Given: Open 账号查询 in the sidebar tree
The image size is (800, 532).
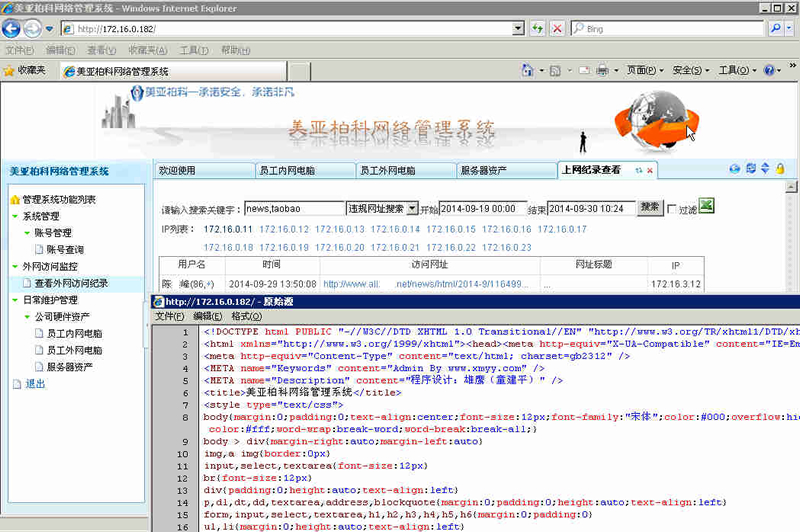Looking at the screenshot, I should coord(65,249).
